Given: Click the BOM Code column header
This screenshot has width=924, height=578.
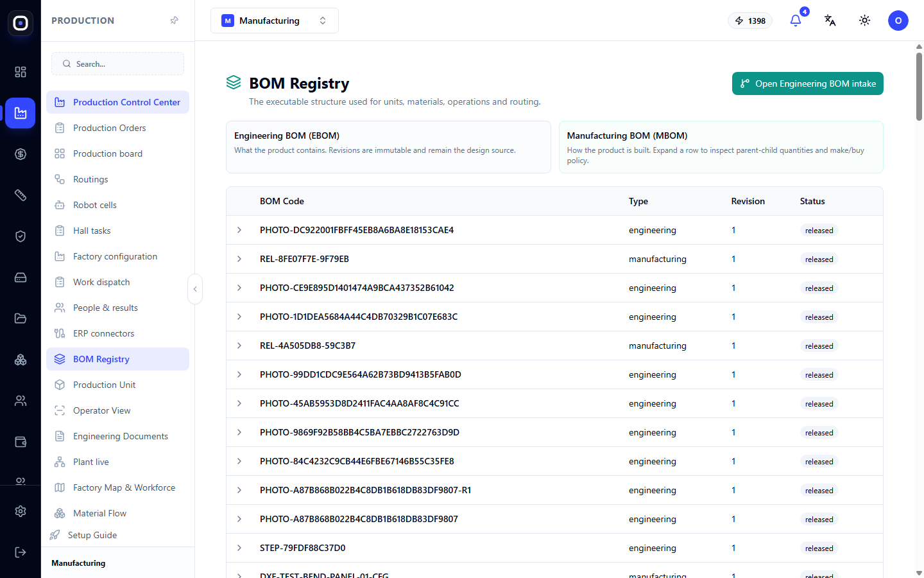Looking at the screenshot, I should pyautogui.click(x=282, y=201).
